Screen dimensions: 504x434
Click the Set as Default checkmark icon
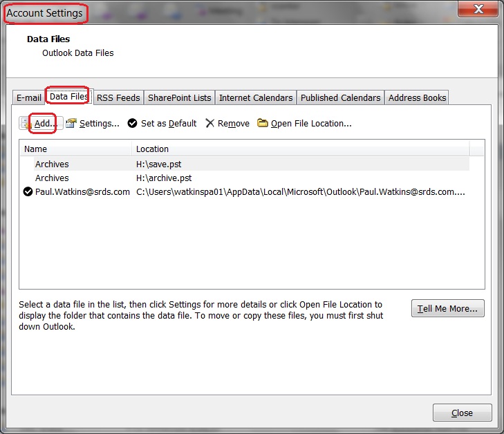pos(132,124)
